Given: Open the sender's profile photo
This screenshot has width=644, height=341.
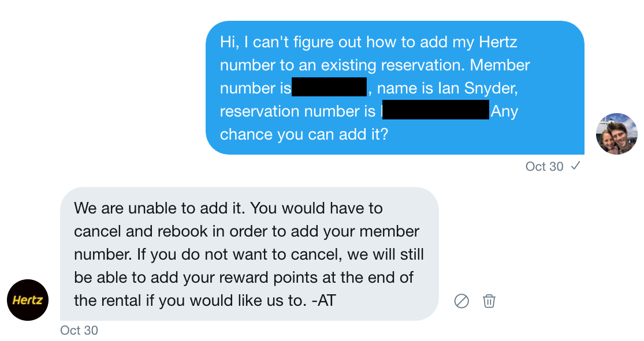Looking at the screenshot, I should [x=616, y=134].
